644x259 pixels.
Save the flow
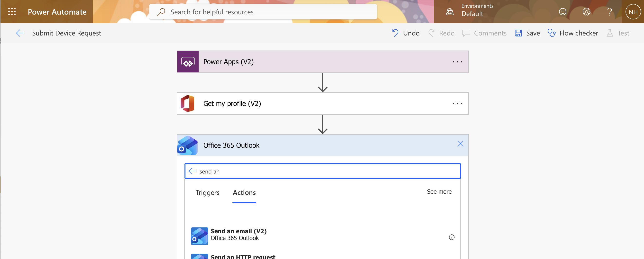pyautogui.click(x=527, y=33)
